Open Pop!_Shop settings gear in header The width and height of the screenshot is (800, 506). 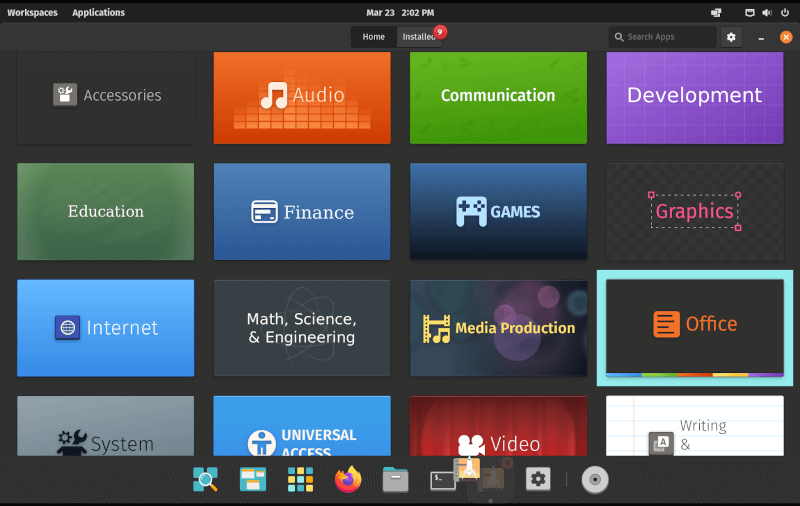click(731, 37)
